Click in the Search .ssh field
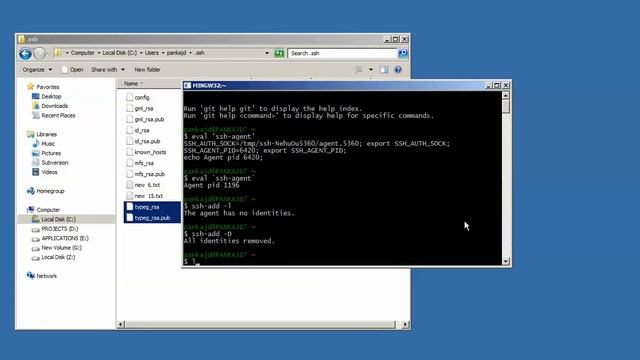This screenshot has height=360, width=640. pyautogui.click(x=342, y=53)
